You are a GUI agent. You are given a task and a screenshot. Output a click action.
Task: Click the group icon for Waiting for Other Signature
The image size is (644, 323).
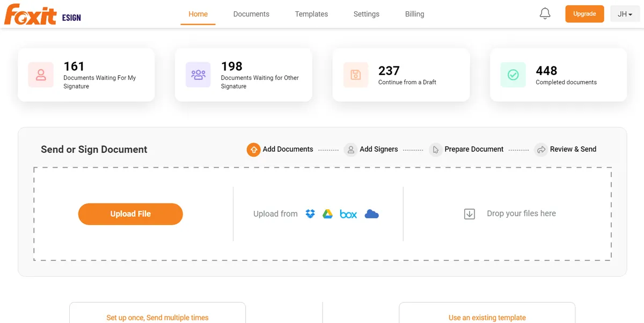[198, 75]
